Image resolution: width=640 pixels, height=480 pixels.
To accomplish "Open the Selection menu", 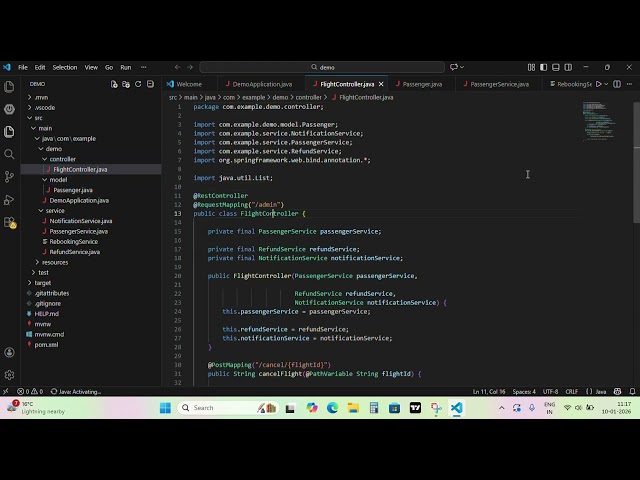I will pyautogui.click(x=64, y=67).
